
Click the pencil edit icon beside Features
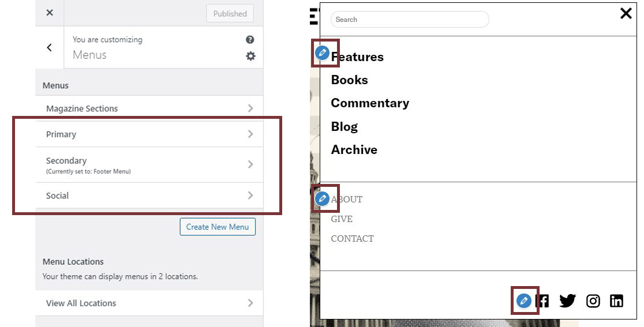323,54
